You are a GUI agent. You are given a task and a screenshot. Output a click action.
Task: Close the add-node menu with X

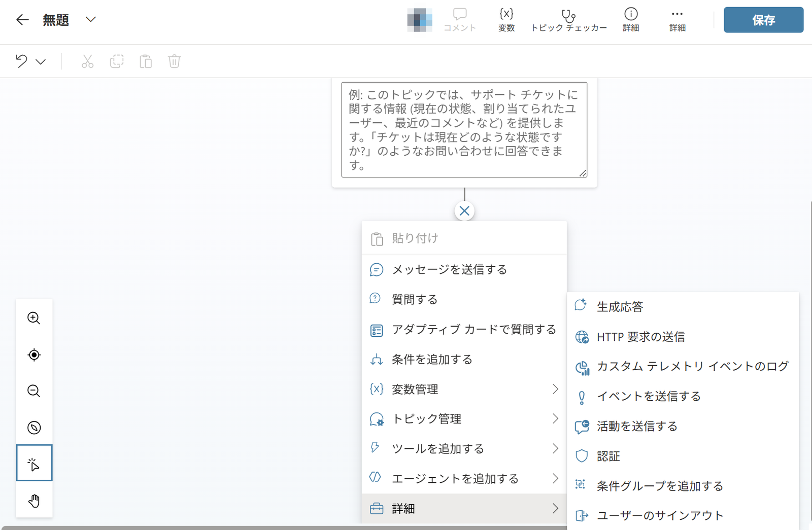click(x=464, y=211)
